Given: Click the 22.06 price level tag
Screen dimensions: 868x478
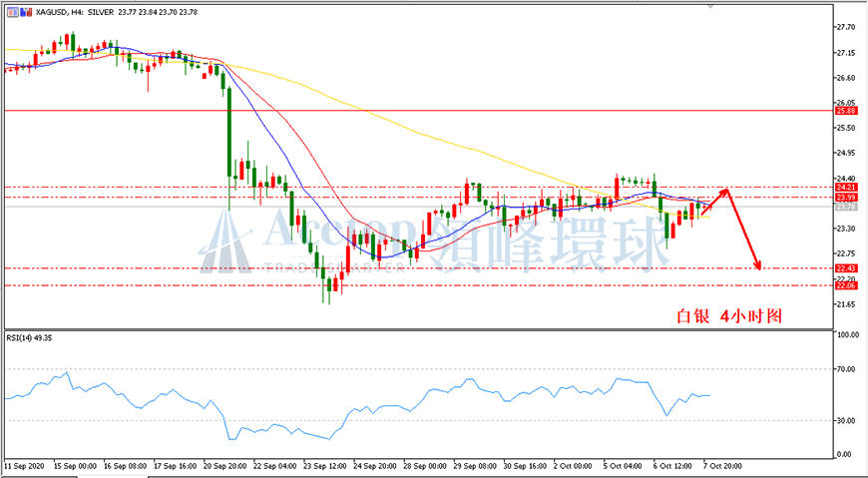Looking at the screenshot, I should pyautogui.click(x=846, y=285).
